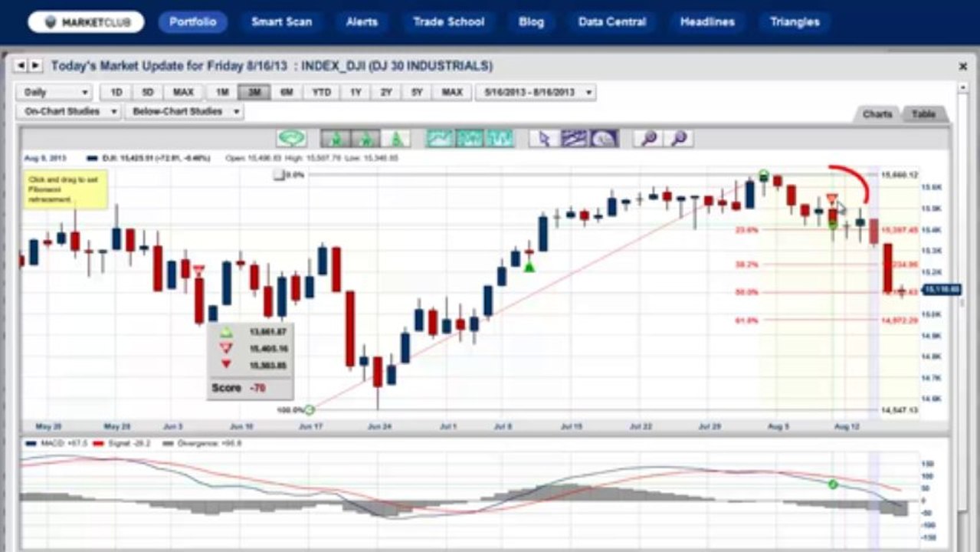This screenshot has width=980, height=552.
Task: Click the Score -70 label
Action: [x=238, y=388]
